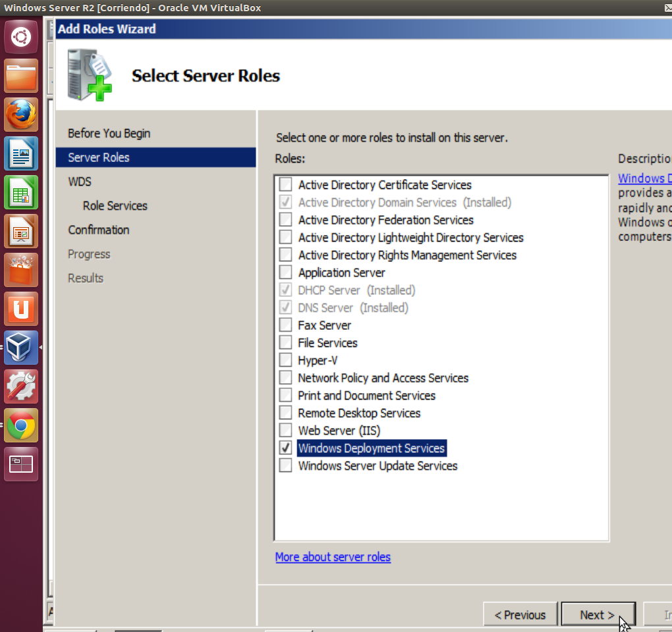Check Print and Document Services checkbox
This screenshot has height=632, width=672.
click(x=285, y=395)
